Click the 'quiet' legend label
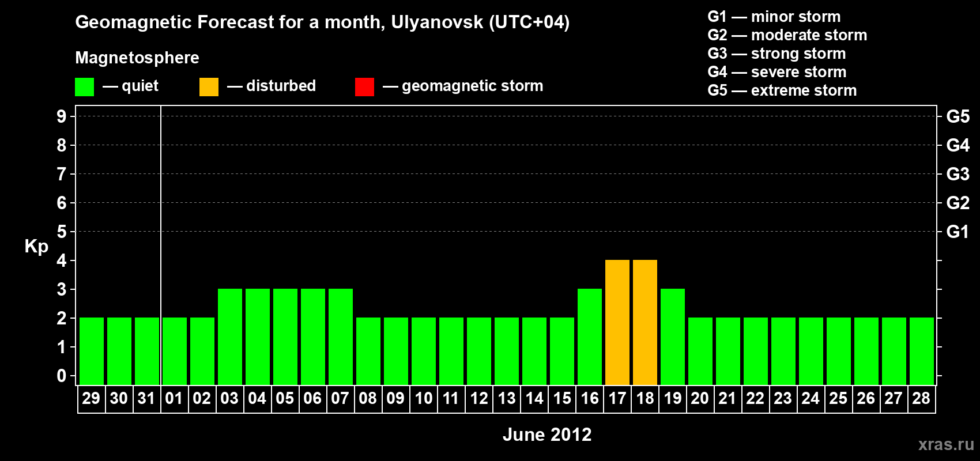 (x=140, y=86)
